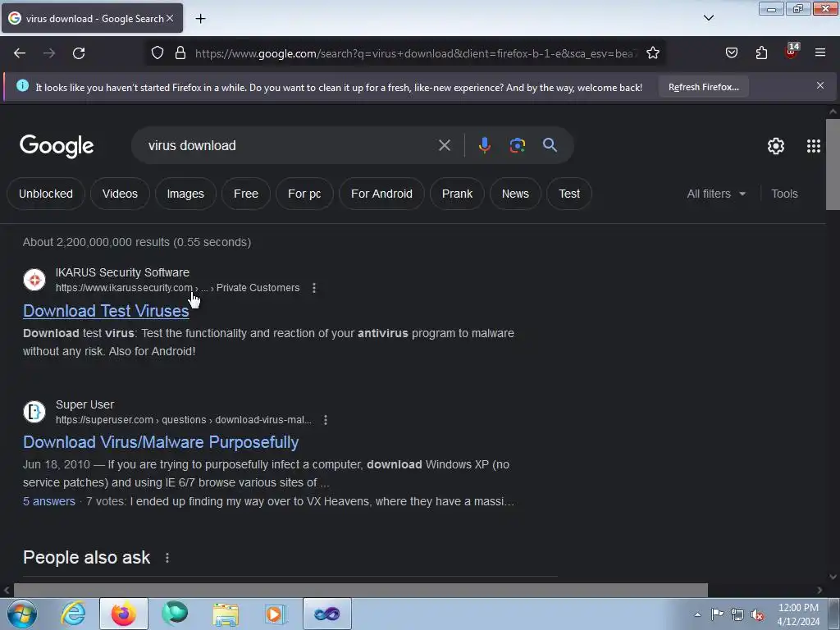840x630 pixels.
Task: Select the Free filter chip
Action: click(246, 194)
